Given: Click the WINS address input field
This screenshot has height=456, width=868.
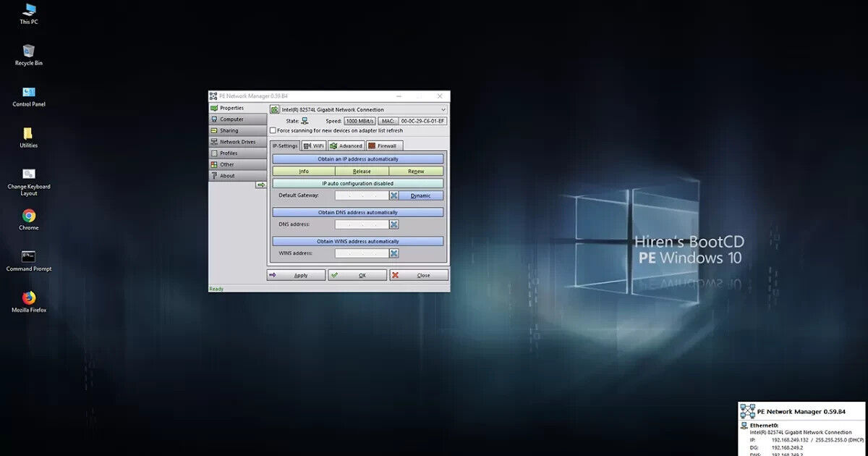Looking at the screenshot, I should pyautogui.click(x=362, y=253).
